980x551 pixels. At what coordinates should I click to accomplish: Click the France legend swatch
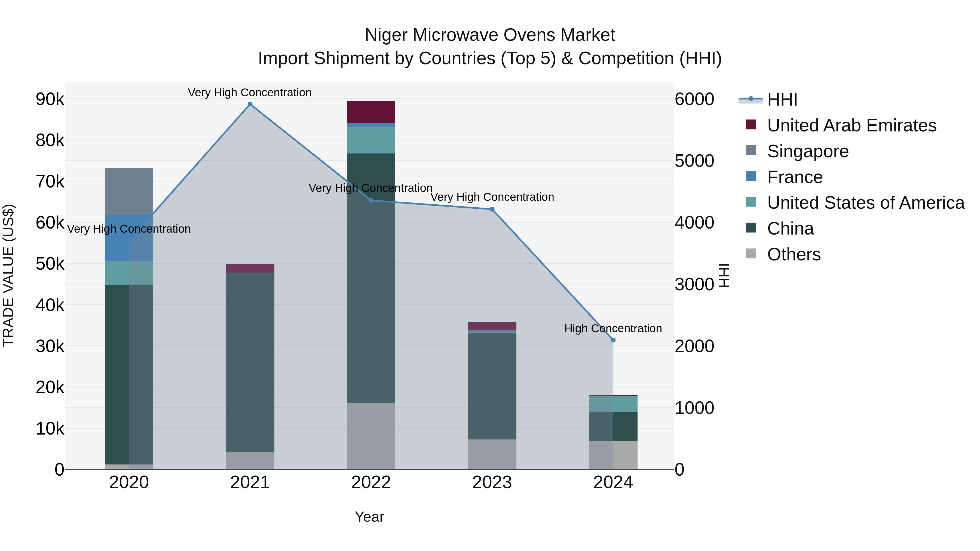coord(751,176)
